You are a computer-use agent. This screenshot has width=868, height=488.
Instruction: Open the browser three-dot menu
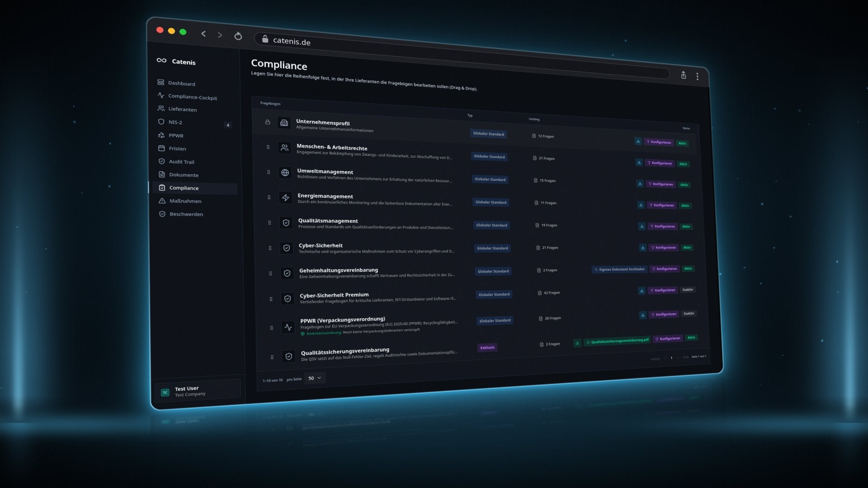coord(698,76)
